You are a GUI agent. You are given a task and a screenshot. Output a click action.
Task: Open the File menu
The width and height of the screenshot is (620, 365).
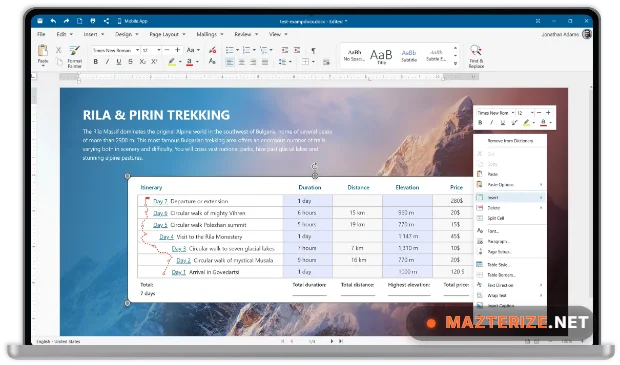[41, 34]
